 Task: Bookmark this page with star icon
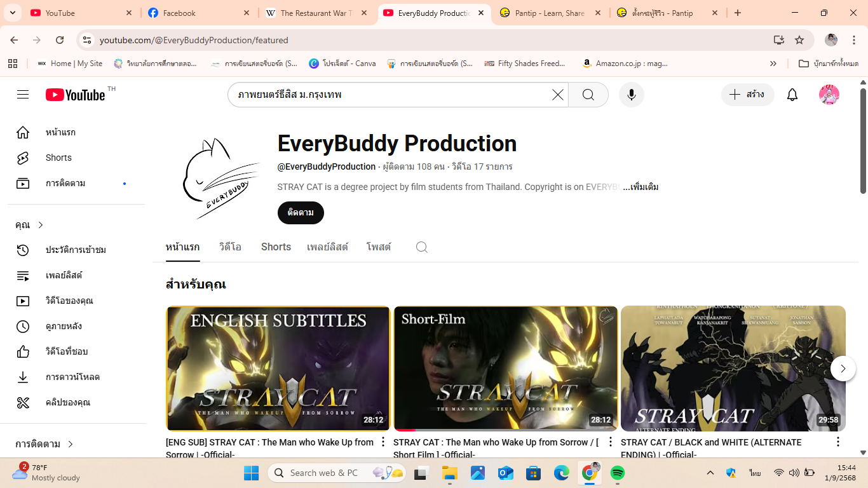799,40
